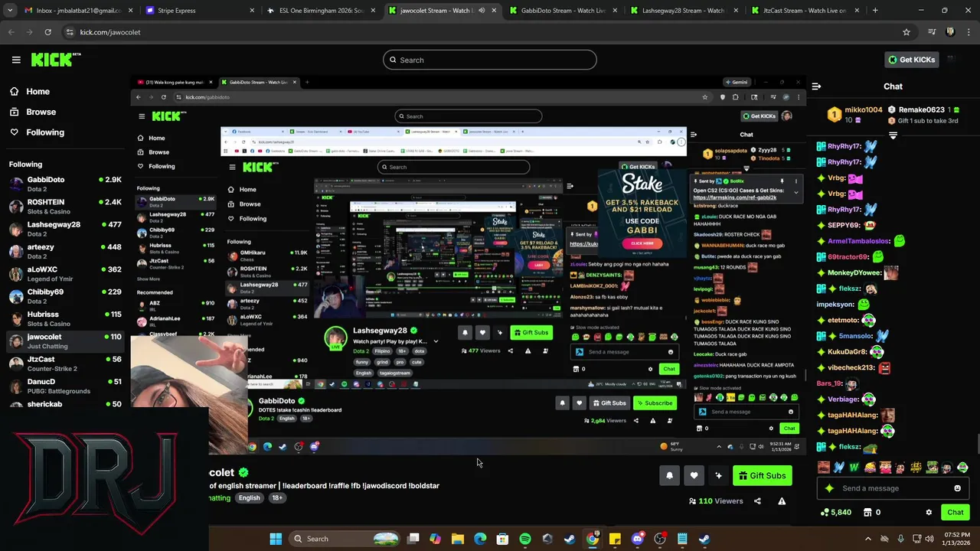Collapse the chat panel arrow icon
The width and height of the screenshot is (980, 551).
[816, 86]
